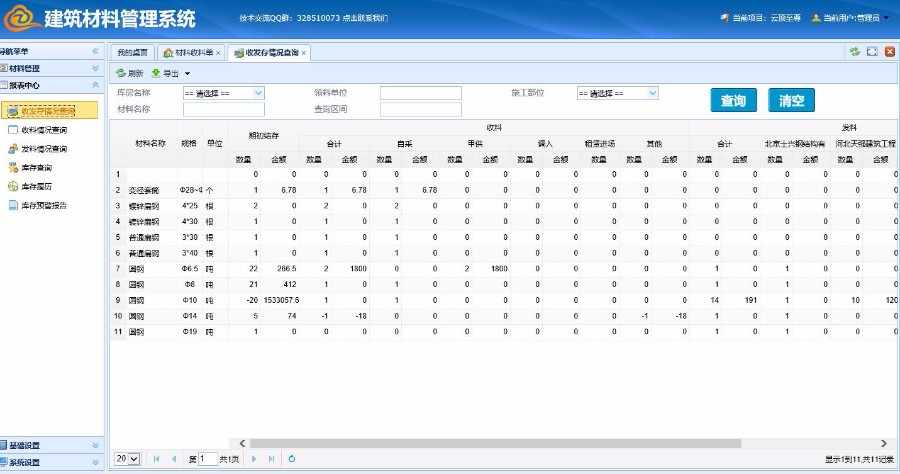Click the 库存预警报告 document icon
Image resolution: width=900 pixels, height=474 pixels.
(x=13, y=205)
